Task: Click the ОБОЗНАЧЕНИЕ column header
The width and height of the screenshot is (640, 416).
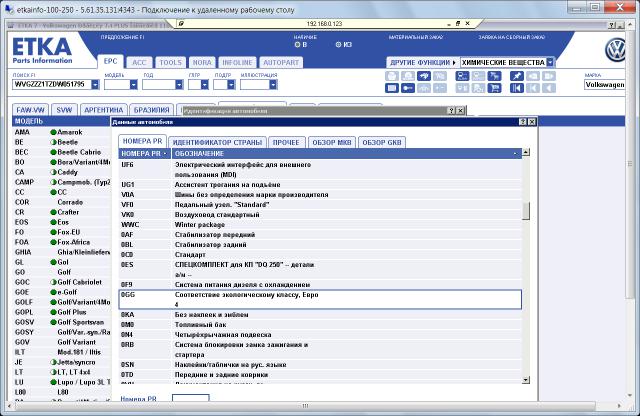Action: pos(346,153)
